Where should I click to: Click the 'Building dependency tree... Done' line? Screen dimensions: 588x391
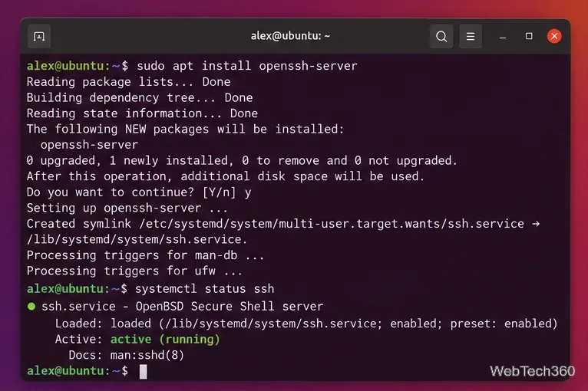pyautogui.click(x=140, y=98)
